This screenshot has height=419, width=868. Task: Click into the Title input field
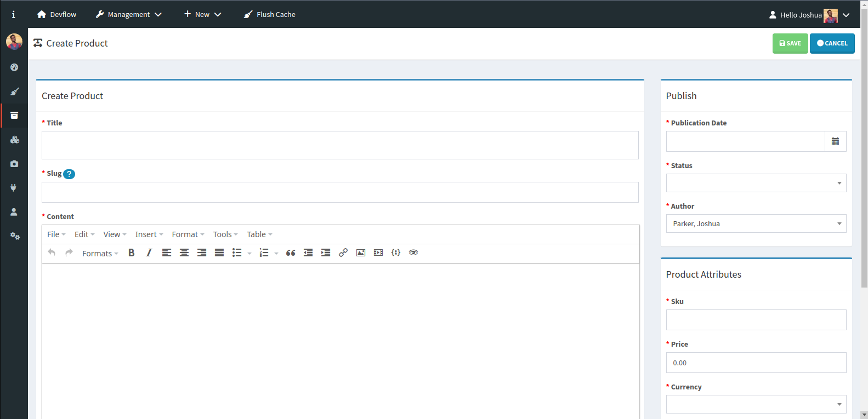coord(340,145)
